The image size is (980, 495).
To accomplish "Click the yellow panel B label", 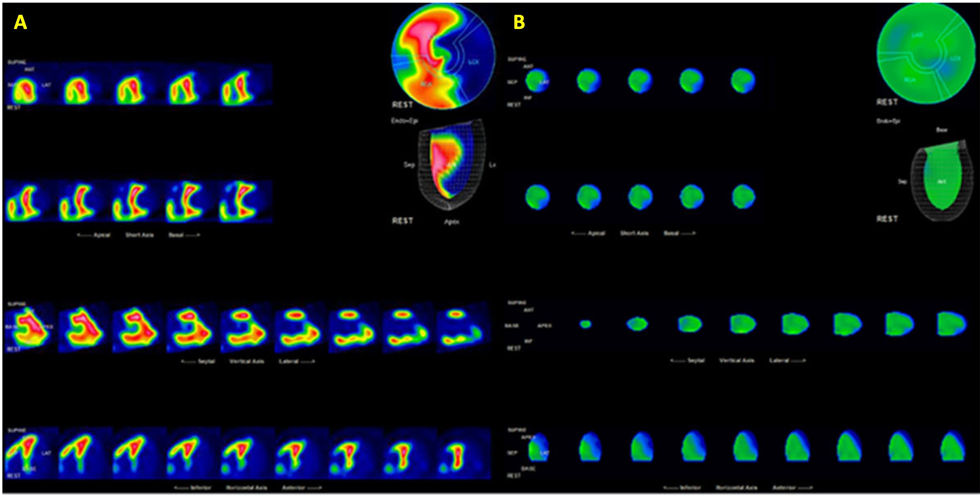I will 519,22.
